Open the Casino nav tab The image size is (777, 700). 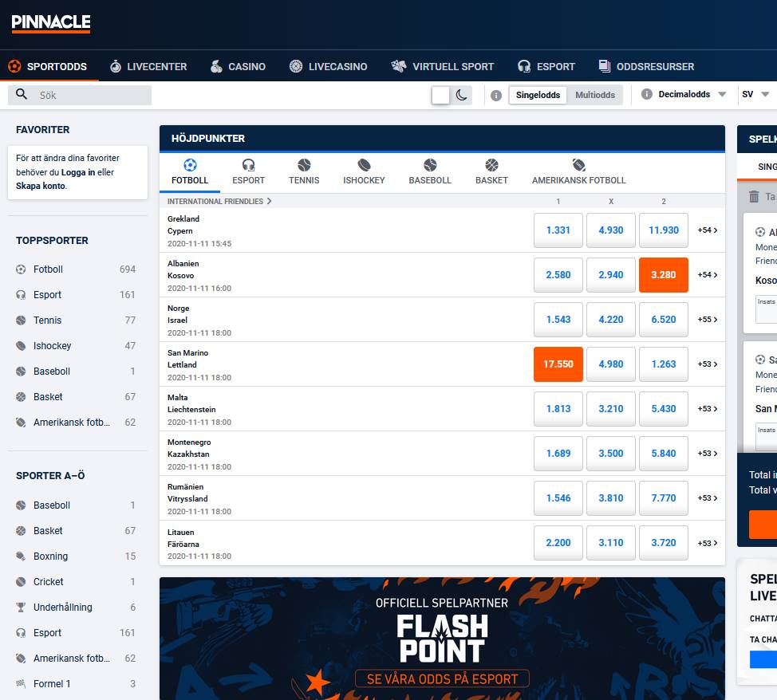[239, 66]
